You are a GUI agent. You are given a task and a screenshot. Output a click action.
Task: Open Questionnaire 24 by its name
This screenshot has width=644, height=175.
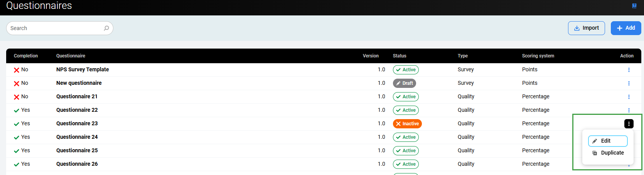click(x=77, y=137)
